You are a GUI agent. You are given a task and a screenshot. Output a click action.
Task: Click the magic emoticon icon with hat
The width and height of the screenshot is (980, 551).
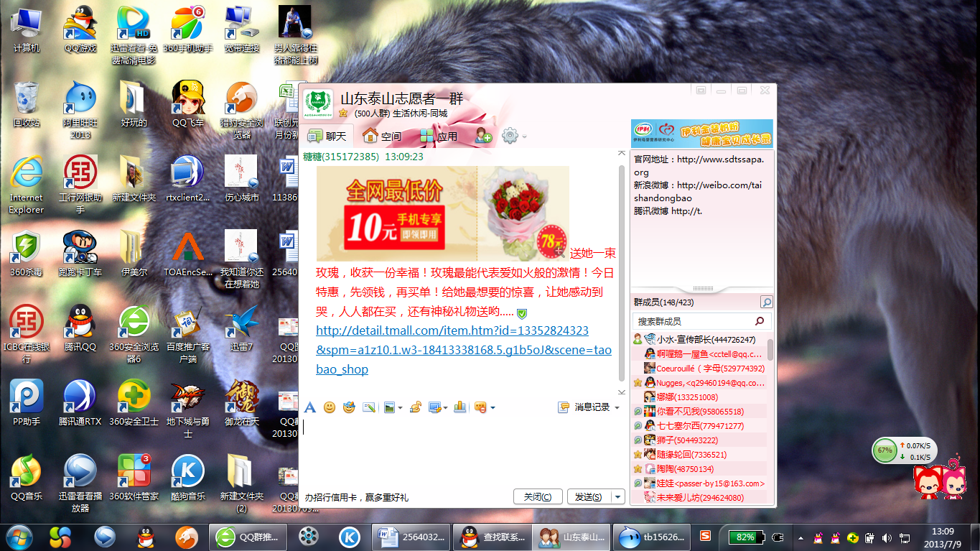349,407
